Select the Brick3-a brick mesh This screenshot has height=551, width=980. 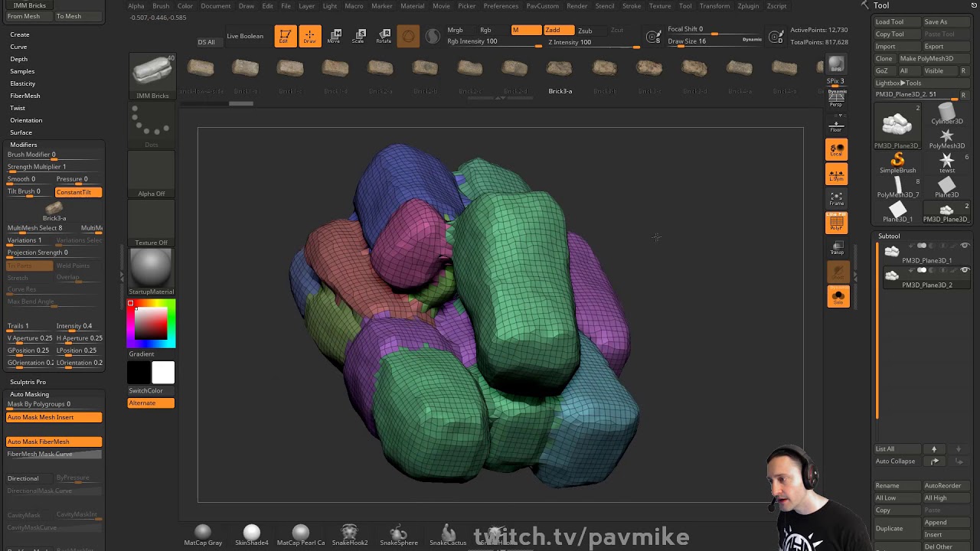pyautogui.click(x=560, y=75)
